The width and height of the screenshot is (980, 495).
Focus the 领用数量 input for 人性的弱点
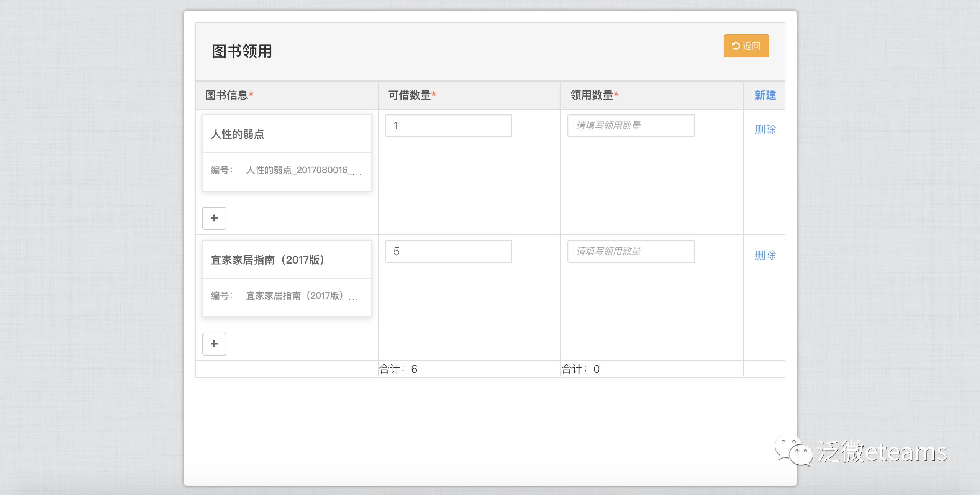pyautogui.click(x=631, y=126)
